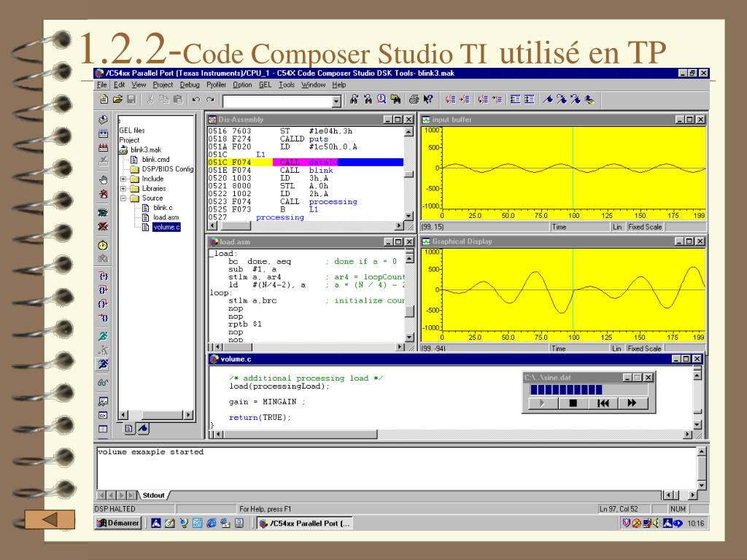747x560 pixels.
Task: Click the decrease indent toolbar icon
Action: (515, 99)
